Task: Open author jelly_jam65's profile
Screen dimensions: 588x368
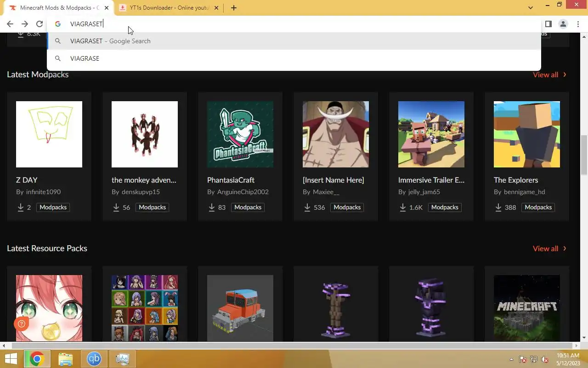Action: pyautogui.click(x=424, y=192)
